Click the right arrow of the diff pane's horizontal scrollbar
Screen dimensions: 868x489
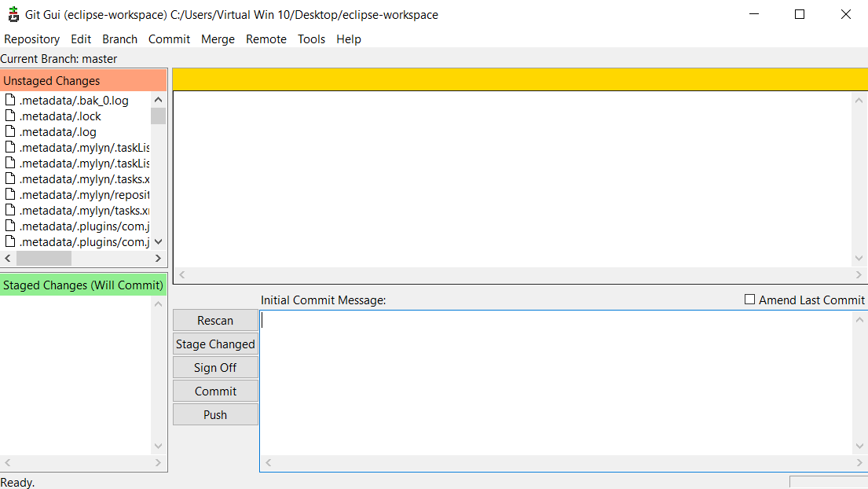click(x=859, y=274)
